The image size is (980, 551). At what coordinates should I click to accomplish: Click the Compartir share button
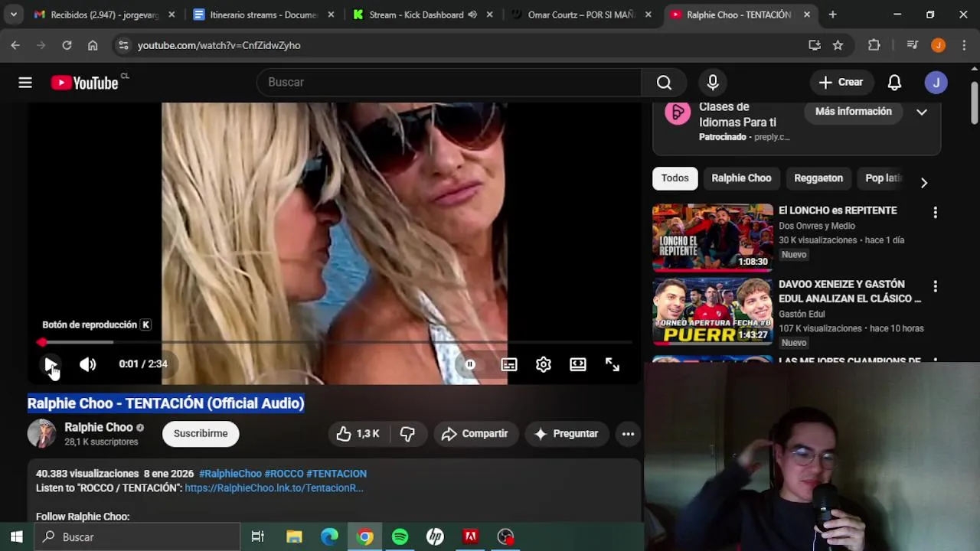tap(475, 434)
